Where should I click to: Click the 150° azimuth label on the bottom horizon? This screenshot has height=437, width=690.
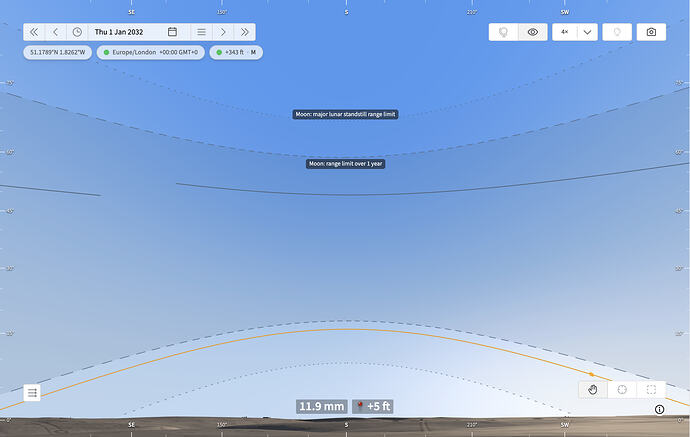click(222, 425)
